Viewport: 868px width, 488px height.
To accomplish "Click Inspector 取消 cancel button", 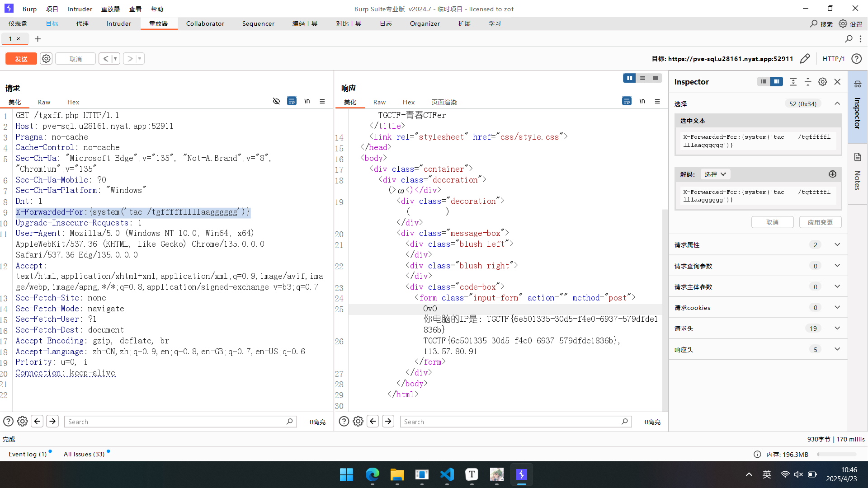I will tap(772, 222).
